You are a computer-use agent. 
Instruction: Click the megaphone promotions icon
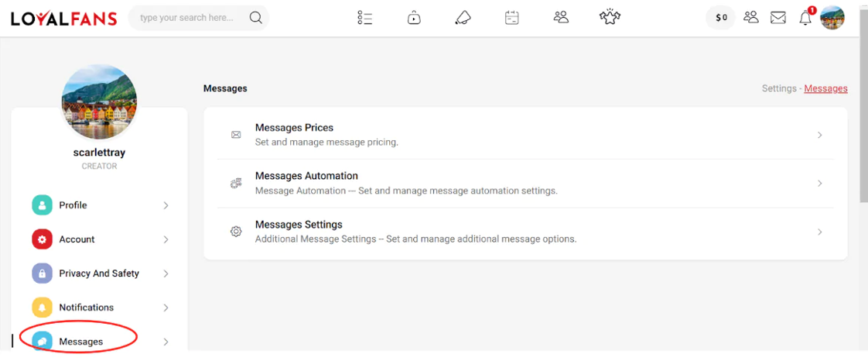[x=463, y=18]
